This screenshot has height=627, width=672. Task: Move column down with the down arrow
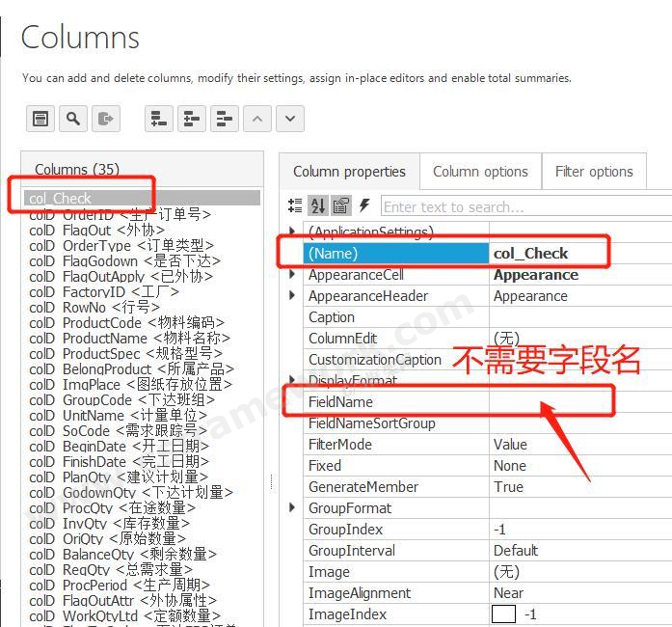coord(289,119)
